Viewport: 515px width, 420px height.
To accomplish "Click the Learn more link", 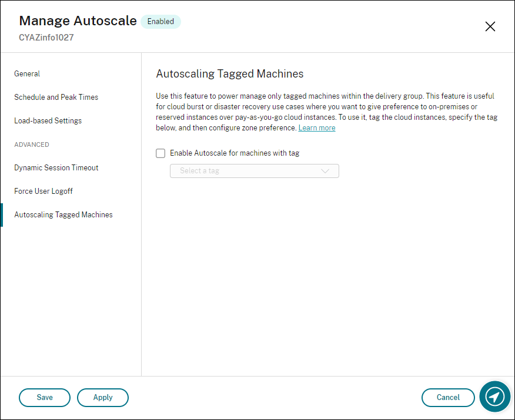I will (x=316, y=127).
